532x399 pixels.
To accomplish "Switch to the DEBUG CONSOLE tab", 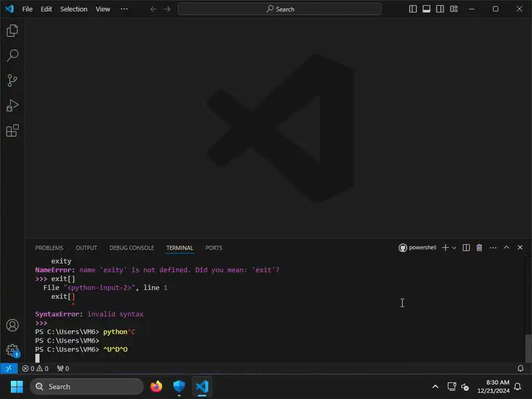I will tap(131, 248).
